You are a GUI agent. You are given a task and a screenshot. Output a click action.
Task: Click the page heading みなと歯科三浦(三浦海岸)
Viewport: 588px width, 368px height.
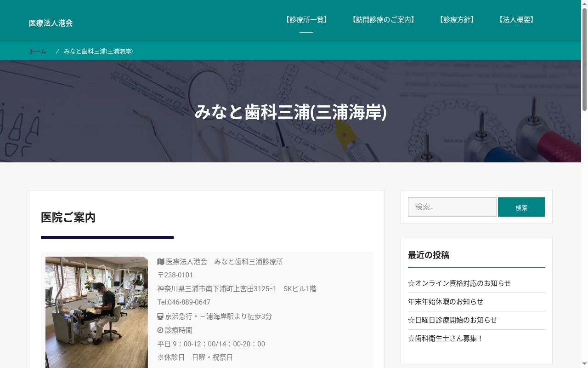click(x=291, y=112)
